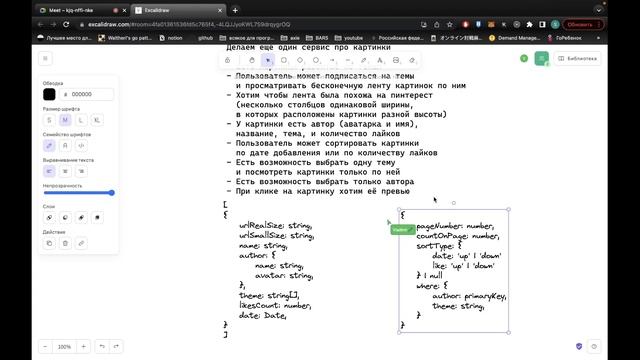Choose the code font family

81,145
